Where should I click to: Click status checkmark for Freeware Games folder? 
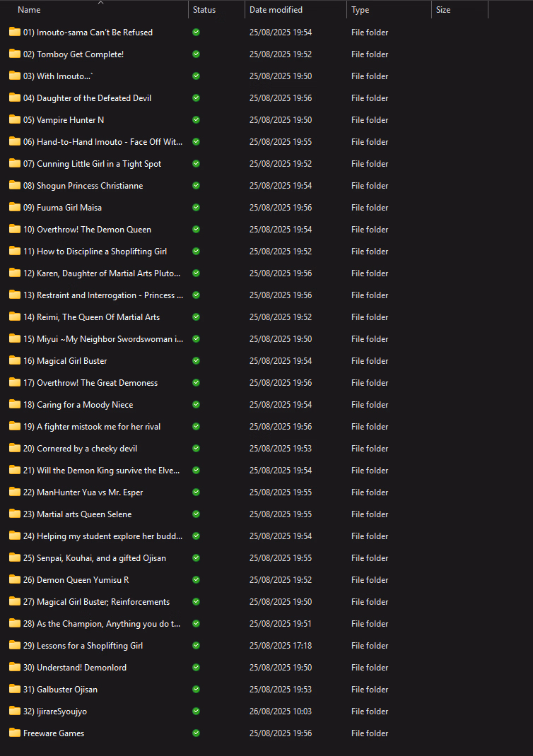coord(196,733)
